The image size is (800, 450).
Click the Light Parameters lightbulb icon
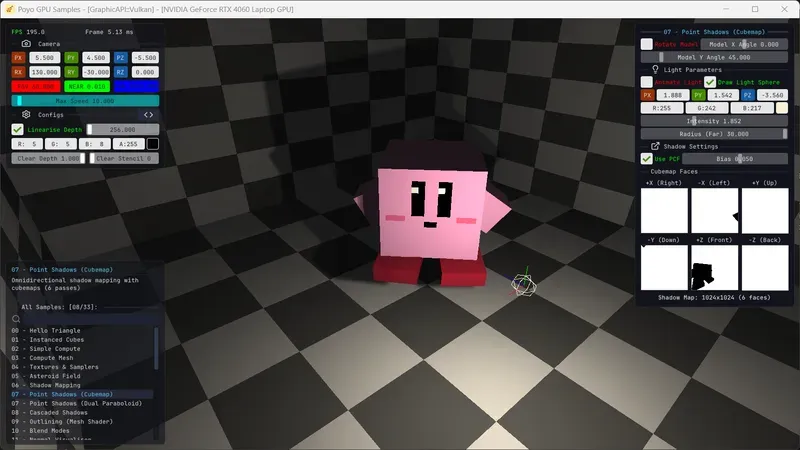tap(655, 69)
